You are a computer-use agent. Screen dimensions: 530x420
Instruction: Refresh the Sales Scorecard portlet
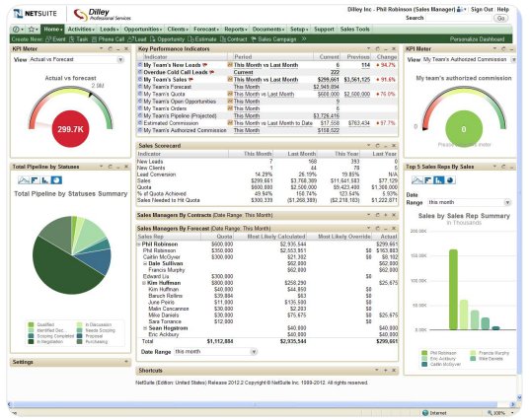[x=378, y=146]
